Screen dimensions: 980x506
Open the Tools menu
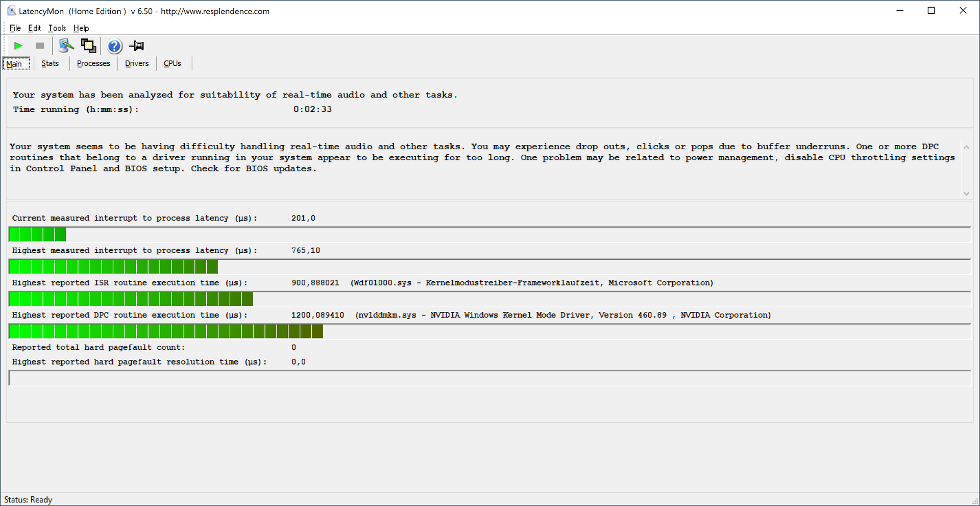pos(57,28)
